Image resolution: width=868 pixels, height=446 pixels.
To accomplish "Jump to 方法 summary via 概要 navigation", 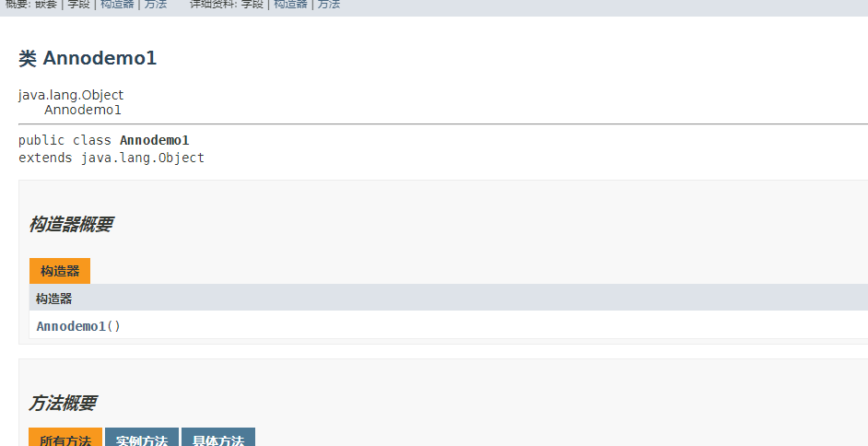I will click(x=156, y=5).
